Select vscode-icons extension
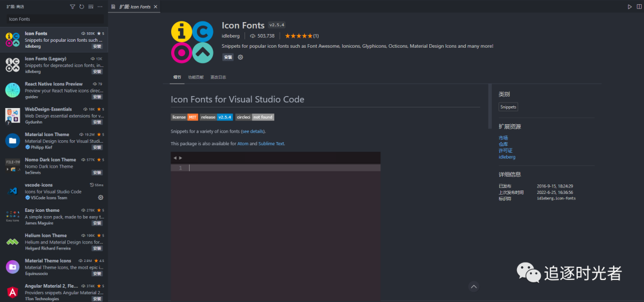 54,191
